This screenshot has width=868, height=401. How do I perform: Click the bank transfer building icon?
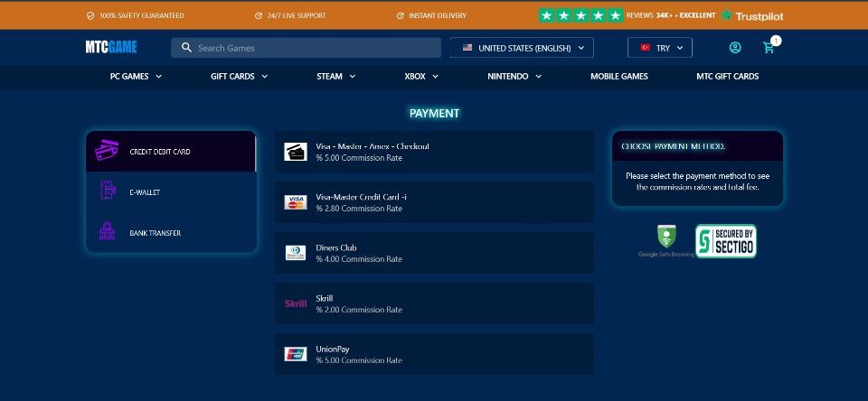tap(108, 231)
